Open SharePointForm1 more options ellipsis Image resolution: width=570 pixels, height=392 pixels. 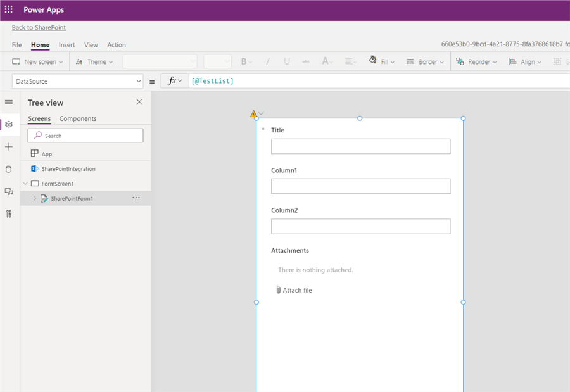136,198
